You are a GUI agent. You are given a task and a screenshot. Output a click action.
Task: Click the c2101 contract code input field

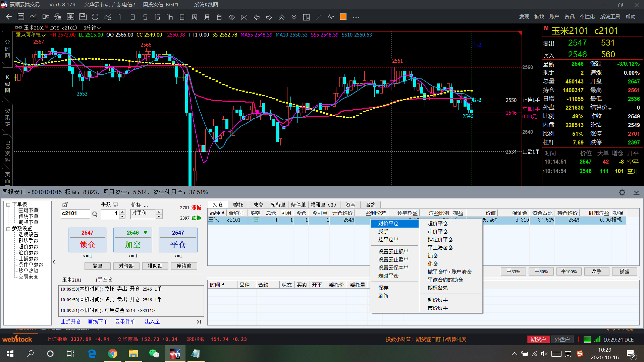pyautogui.click(x=75, y=214)
